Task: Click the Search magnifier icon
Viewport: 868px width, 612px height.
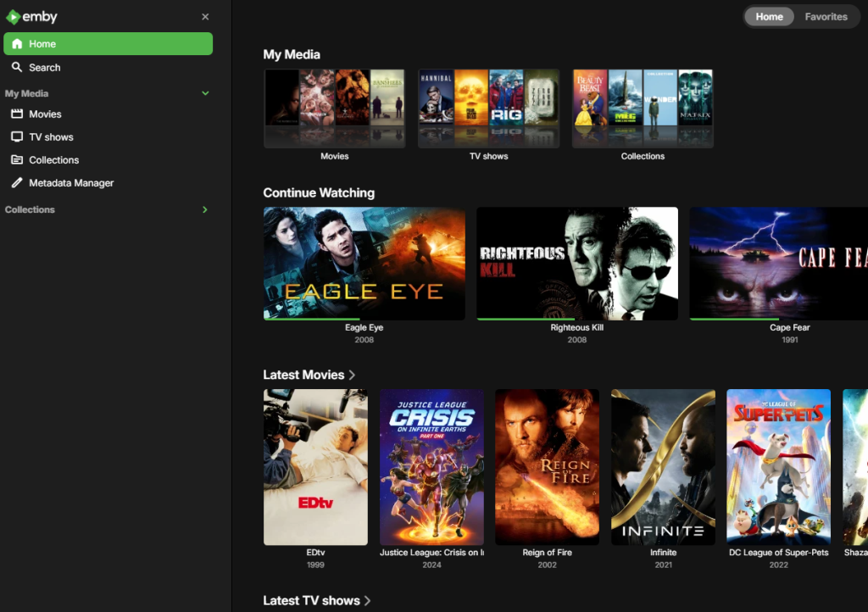Action: pos(17,67)
